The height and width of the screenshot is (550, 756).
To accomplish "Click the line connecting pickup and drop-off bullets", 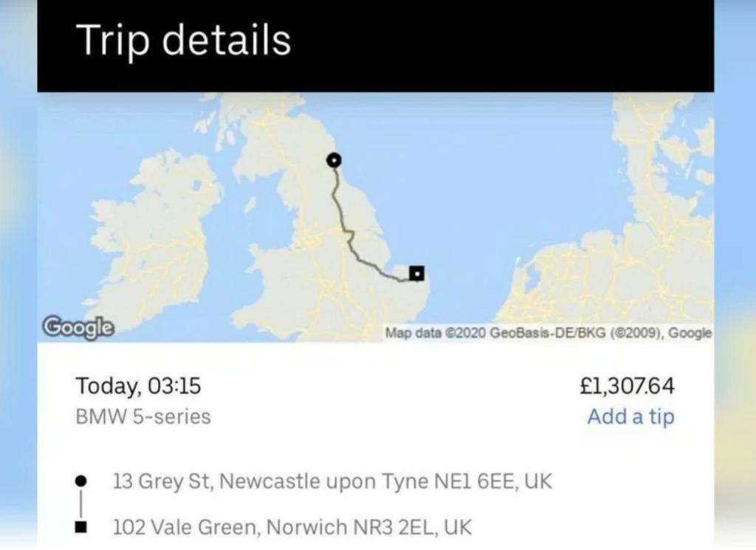I will pos(81,504).
